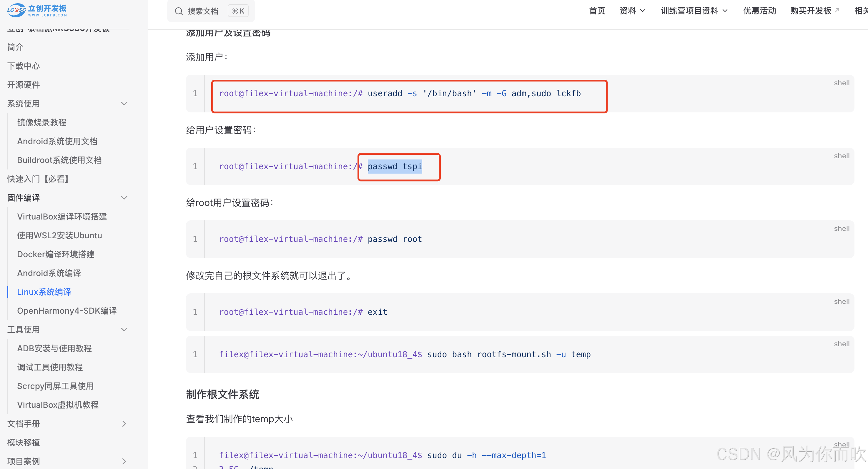Viewport: 868px width, 469px height.
Task: Open VirtualBox虚拟机教程 page
Action: [58, 405]
